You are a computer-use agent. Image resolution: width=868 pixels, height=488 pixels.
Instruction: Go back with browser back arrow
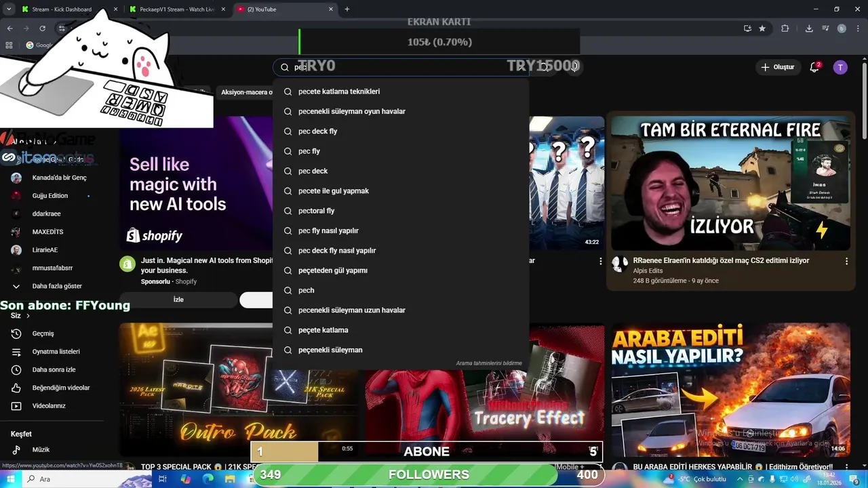coord(9,28)
